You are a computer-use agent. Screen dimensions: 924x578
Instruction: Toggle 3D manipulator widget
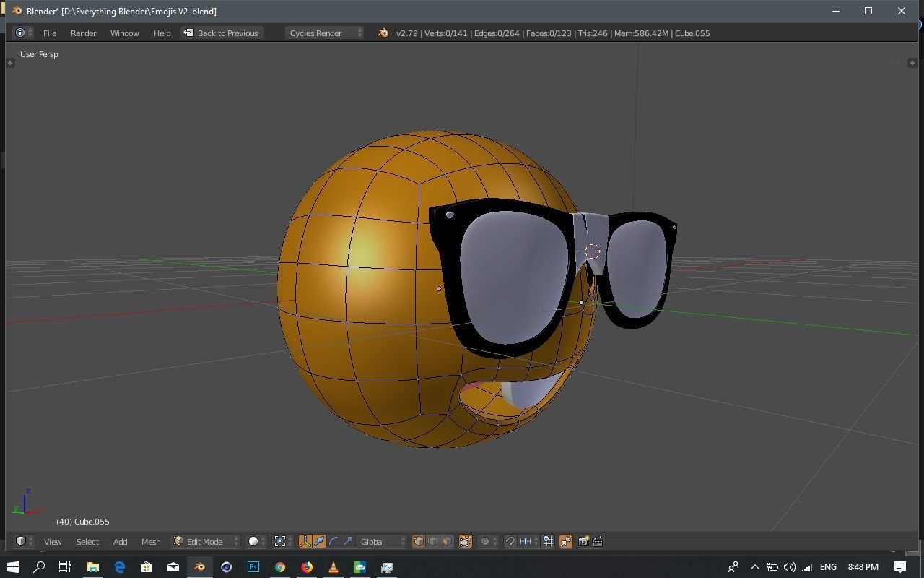[x=305, y=541]
